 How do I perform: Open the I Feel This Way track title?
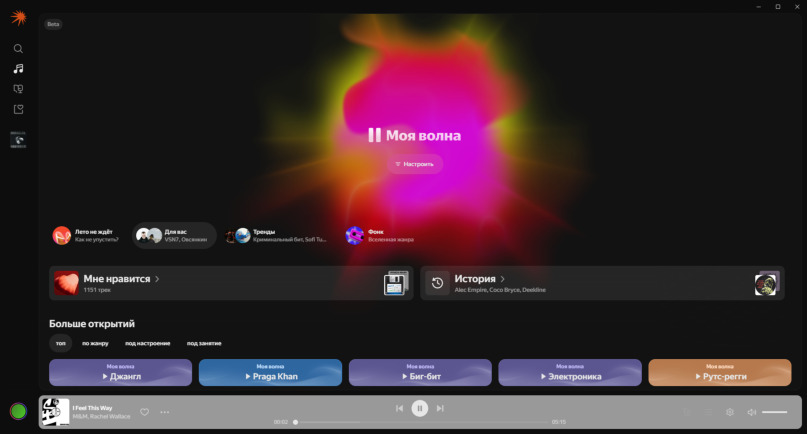click(x=92, y=408)
